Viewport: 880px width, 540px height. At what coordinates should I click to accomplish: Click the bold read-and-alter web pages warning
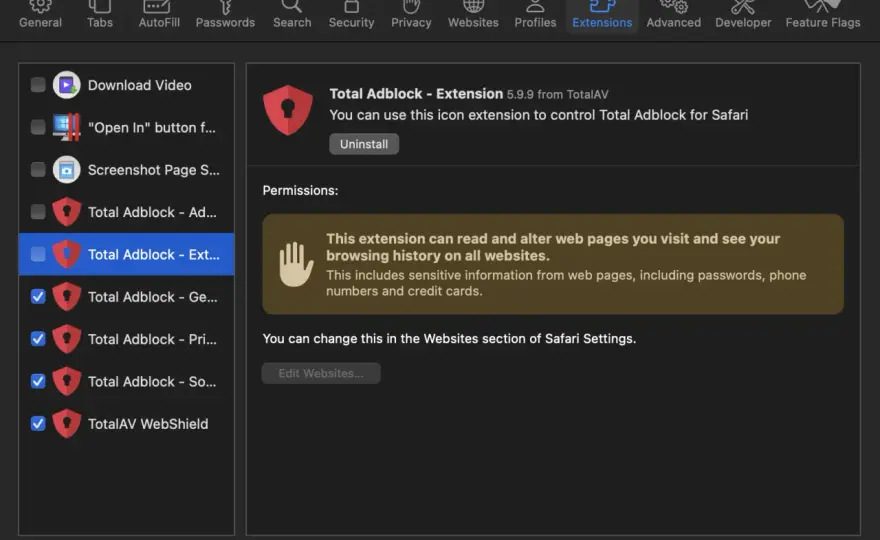click(553, 247)
